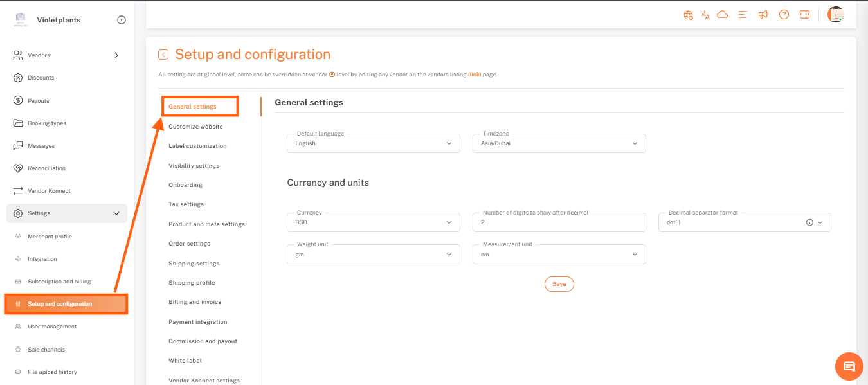868x385 pixels.
Task: Click the help question mark icon
Action: coord(784,15)
